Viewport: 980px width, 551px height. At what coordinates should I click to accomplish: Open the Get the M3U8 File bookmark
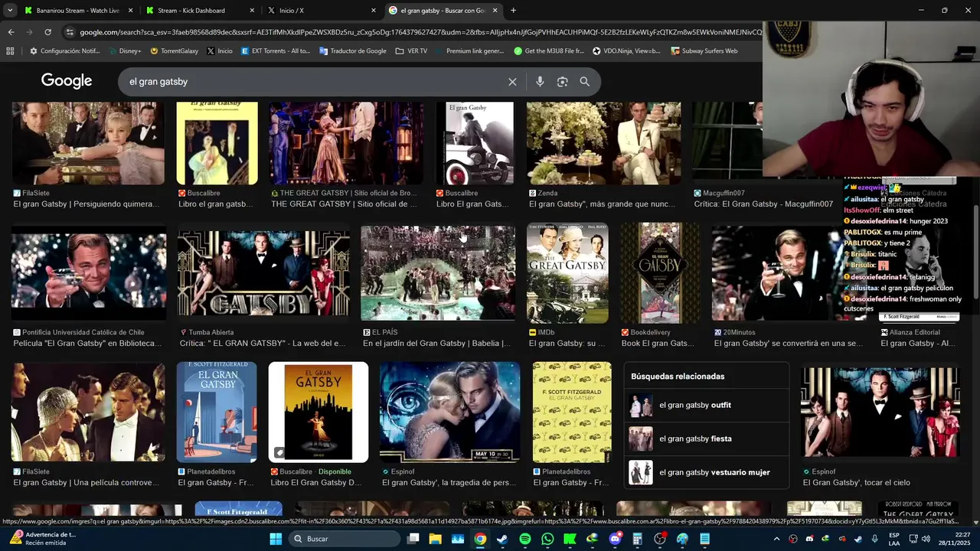coord(549,51)
